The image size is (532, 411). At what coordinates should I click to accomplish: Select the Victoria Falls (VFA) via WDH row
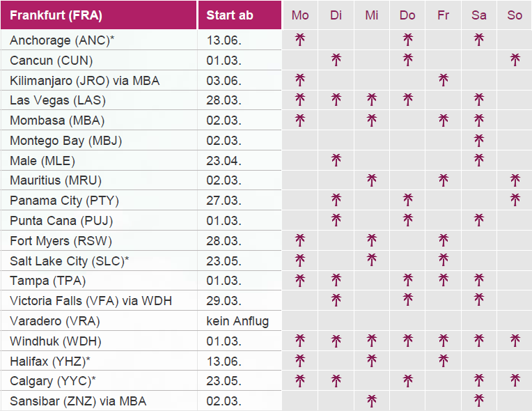point(91,301)
